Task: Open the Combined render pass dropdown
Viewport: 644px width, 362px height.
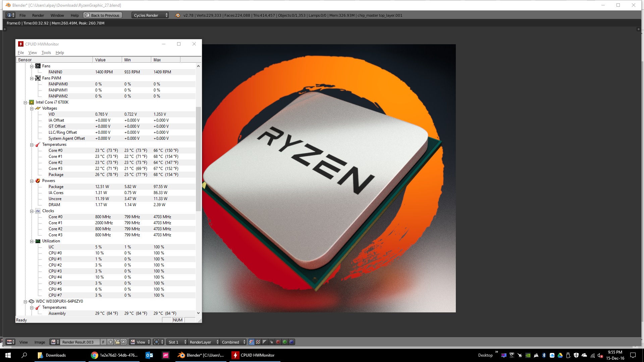Action: 233,342
